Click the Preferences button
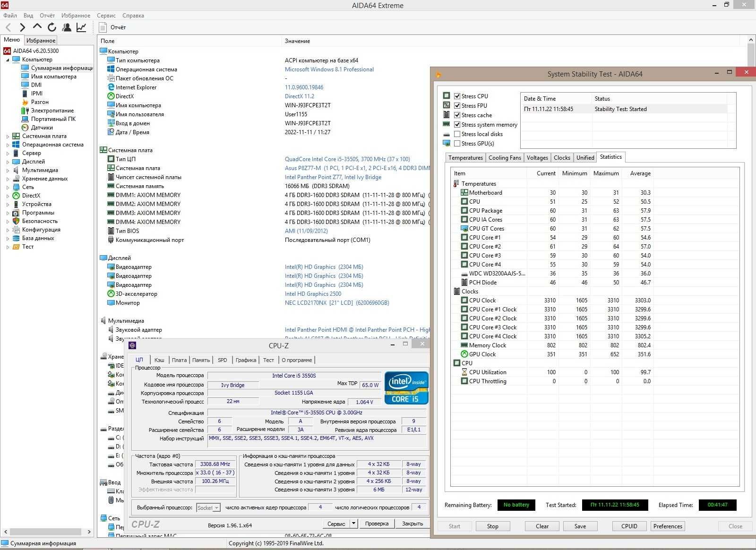This screenshot has height=550, width=756. (x=668, y=526)
